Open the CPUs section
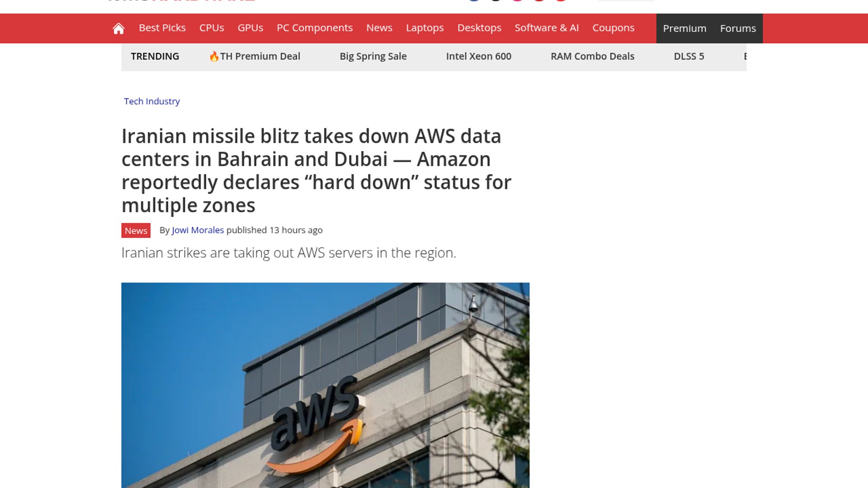The image size is (868, 488). pos(212,28)
